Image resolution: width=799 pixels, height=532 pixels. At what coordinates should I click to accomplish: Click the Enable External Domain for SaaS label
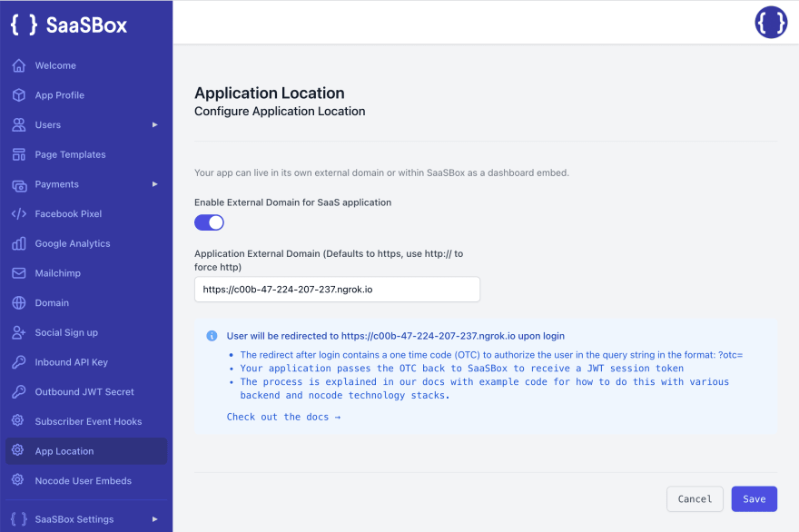point(293,202)
